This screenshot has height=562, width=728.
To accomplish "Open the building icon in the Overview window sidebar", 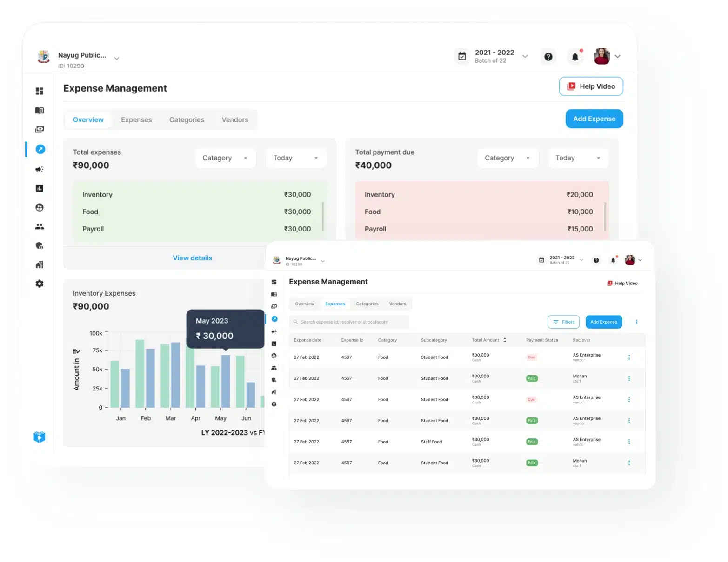I will 40,264.
